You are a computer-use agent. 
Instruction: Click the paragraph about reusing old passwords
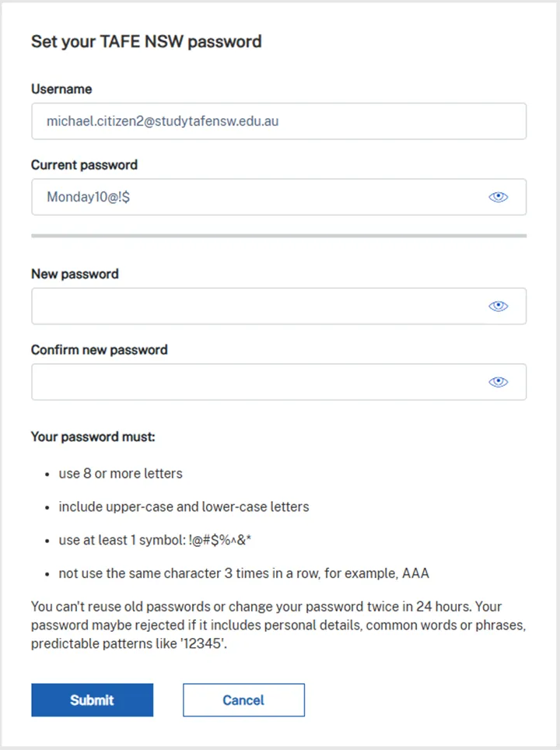(x=278, y=625)
